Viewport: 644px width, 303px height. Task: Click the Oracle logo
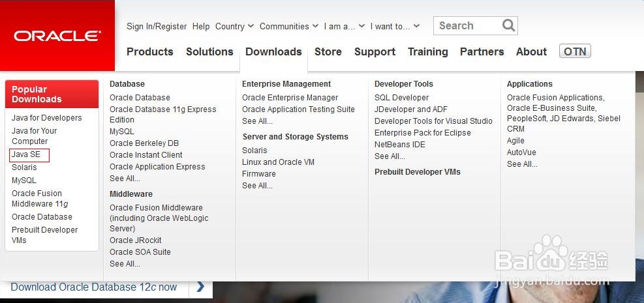pos(57,36)
